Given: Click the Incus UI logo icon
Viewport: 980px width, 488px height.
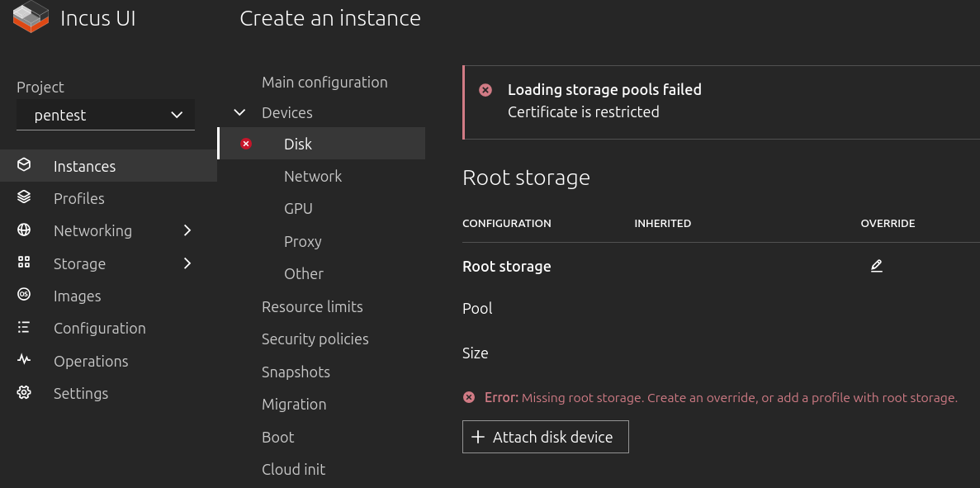Looking at the screenshot, I should pyautogui.click(x=31, y=17).
